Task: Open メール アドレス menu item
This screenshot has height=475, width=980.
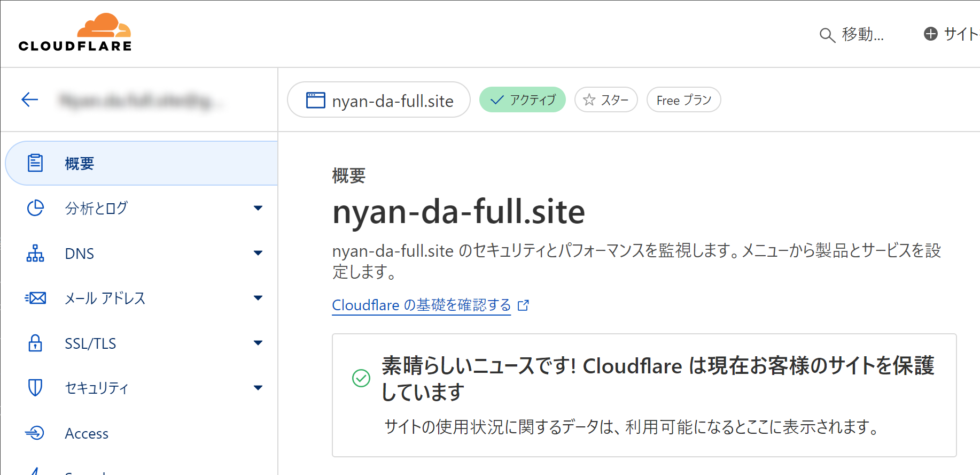Action: pos(142,298)
